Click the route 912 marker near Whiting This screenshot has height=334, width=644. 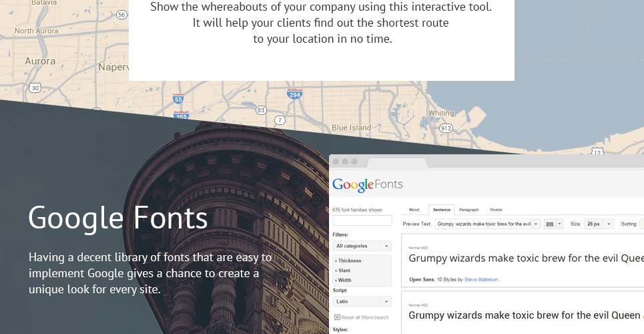pyautogui.click(x=446, y=128)
